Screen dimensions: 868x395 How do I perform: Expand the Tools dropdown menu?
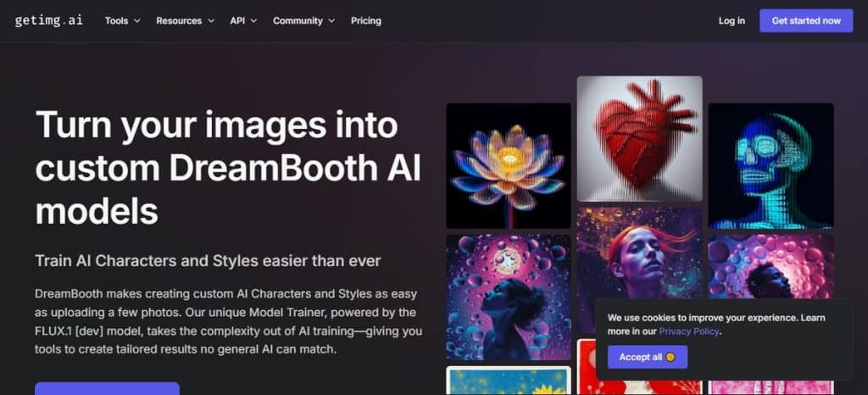pos(122,20)
